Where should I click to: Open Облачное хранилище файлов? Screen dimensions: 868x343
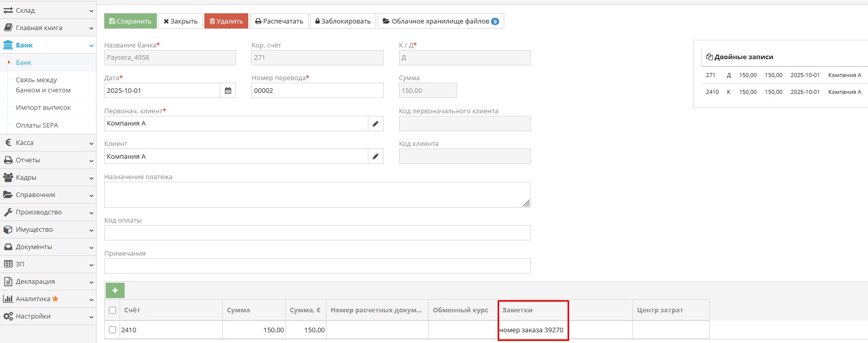pos(440,21)
